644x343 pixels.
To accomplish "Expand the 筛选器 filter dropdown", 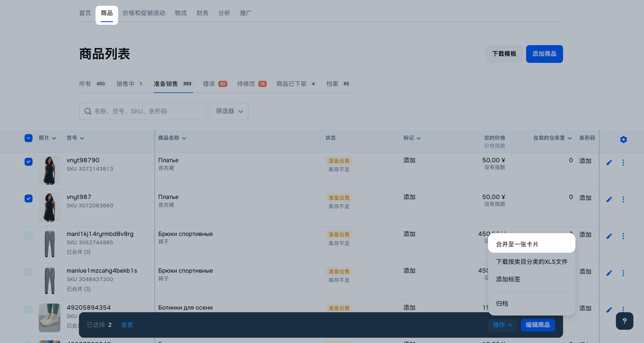I will point(229,111).
